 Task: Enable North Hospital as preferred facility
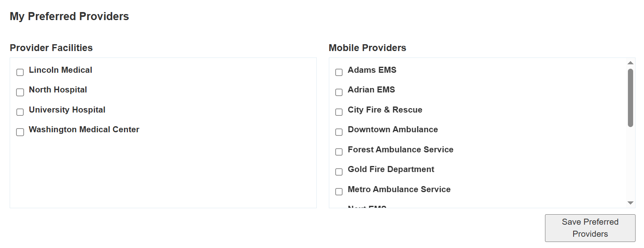pyautogui.click(x=20, y=92)
